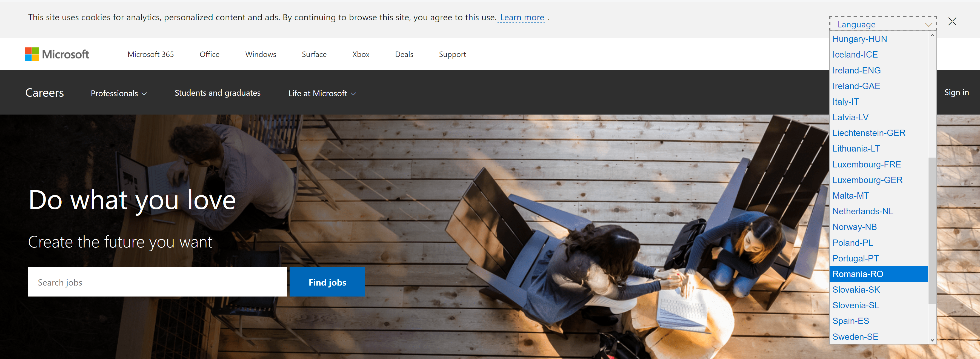Select Poland-PL language option
This screenshot has width=980, height=359.
(879, 243)
